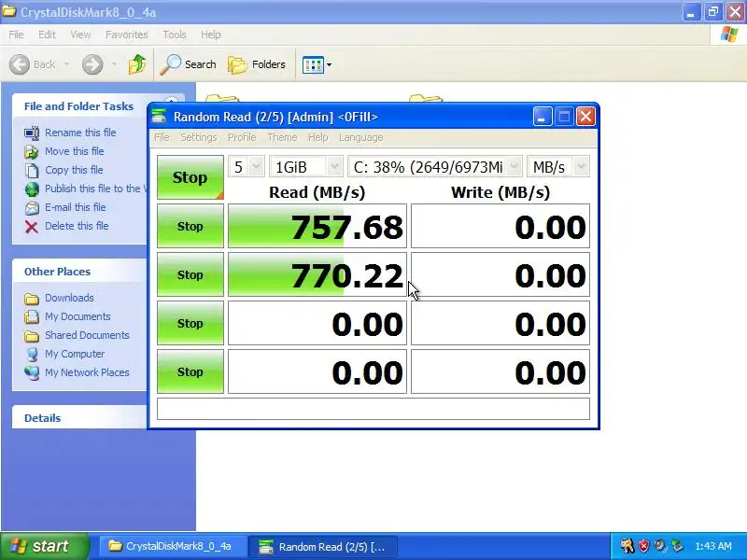Click the Publish this file globe icon
This screenshot has height=560, width=747.
click(32, 189)
